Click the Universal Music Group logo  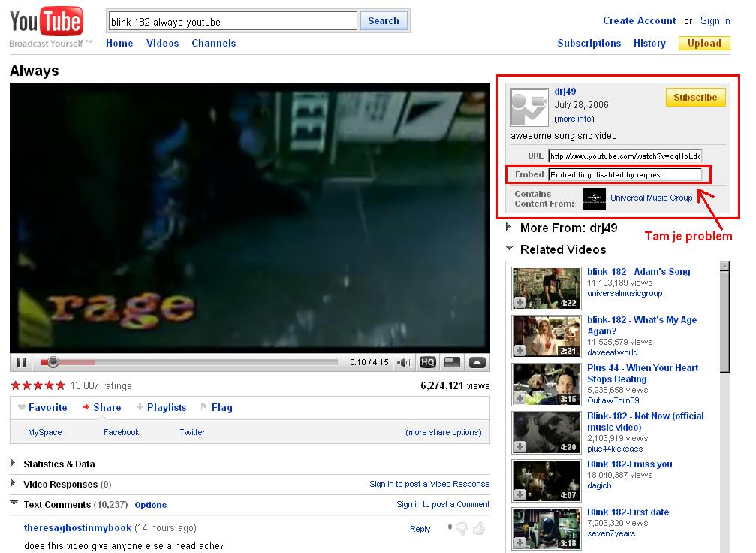[594, 198]
